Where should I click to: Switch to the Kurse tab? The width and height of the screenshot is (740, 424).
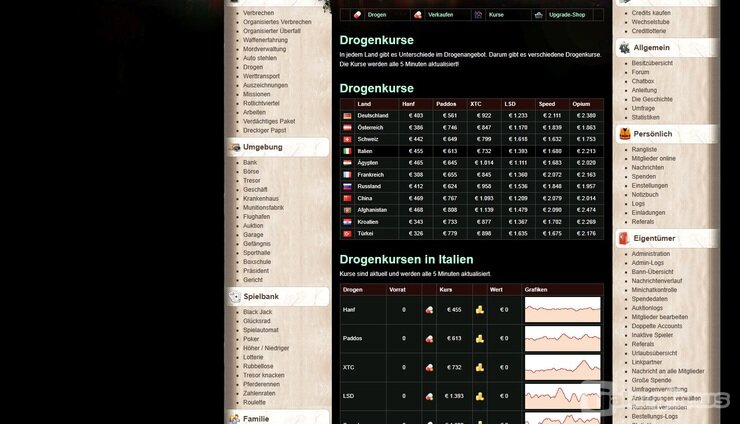[496, 15]
